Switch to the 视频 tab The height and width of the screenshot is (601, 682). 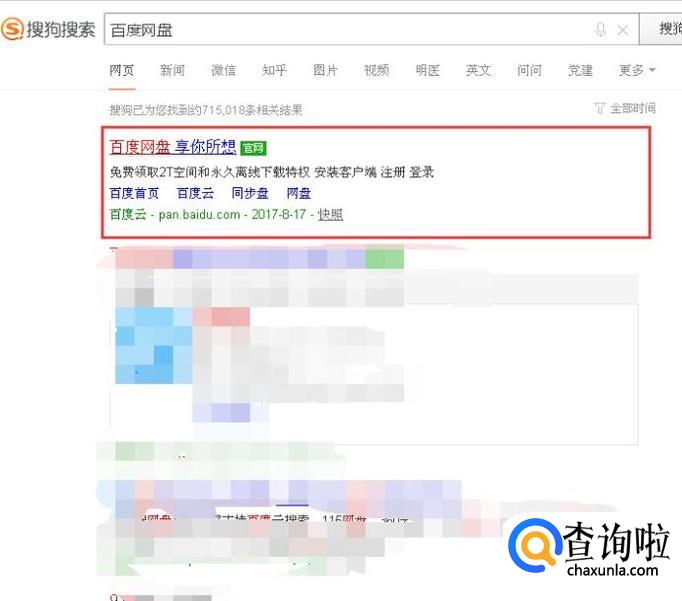click(377, 70)
